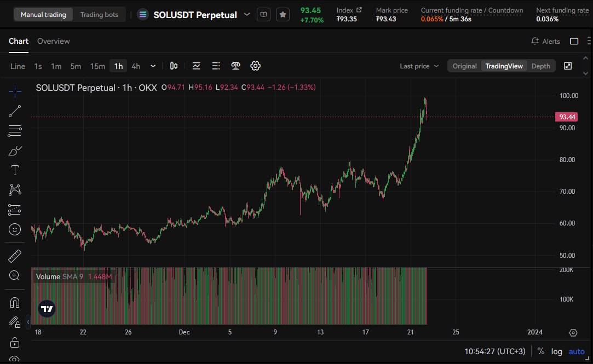Screen dimensions: 593x364
Task: Toggle lock all drawings padlock
Action: pos(15,343)
